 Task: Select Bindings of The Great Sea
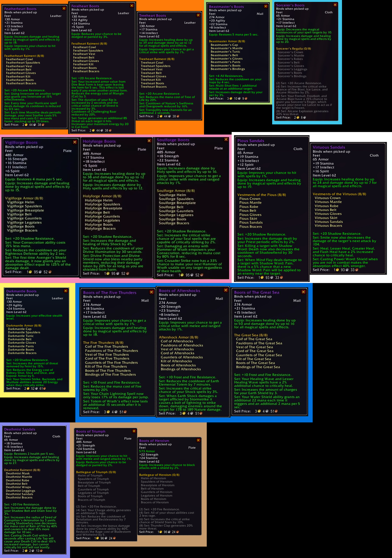(258, 367)
